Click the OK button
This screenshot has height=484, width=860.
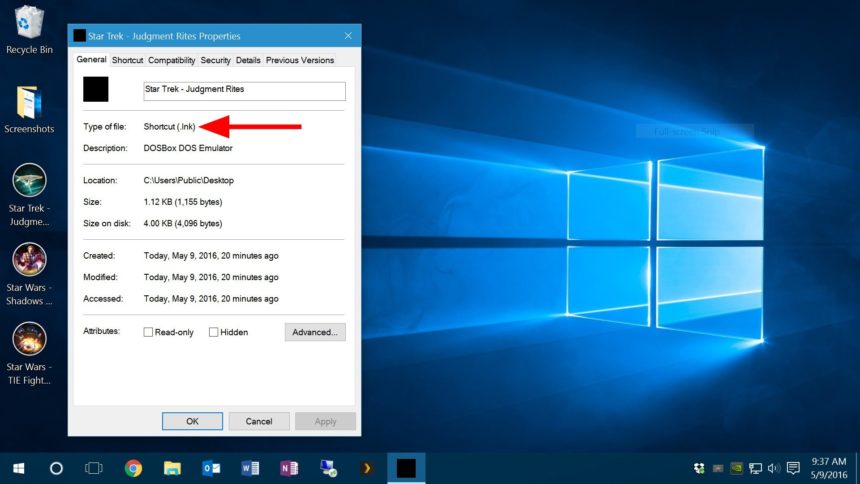pyautogui.click(x=193, y=421)
